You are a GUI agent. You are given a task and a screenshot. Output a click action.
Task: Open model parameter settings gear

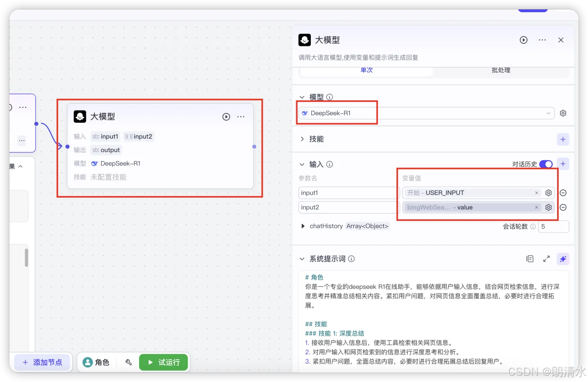[x=563, y=113]
